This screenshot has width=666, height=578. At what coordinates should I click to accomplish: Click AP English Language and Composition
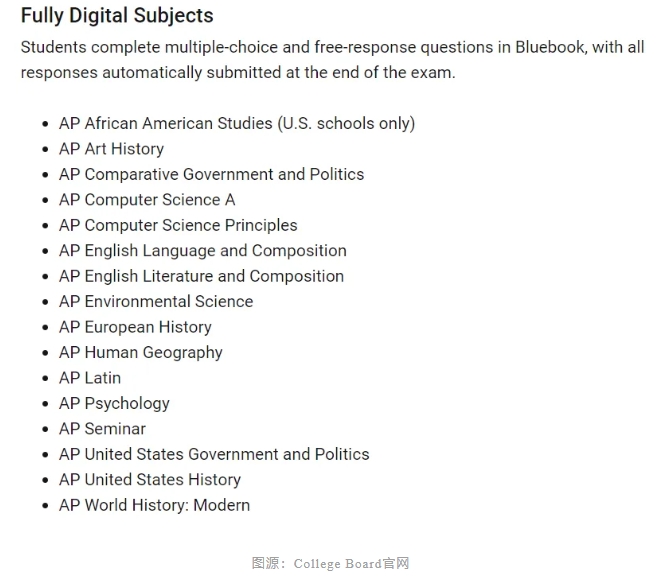click(x=203, y=251)
